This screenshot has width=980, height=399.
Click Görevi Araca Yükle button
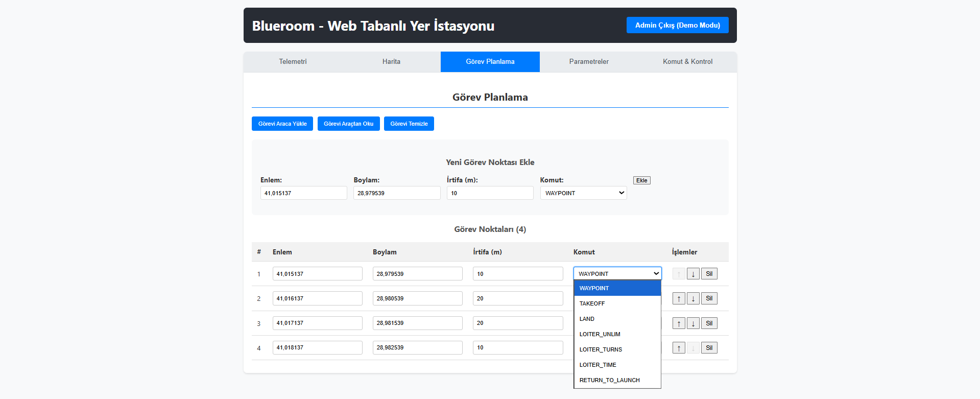(x=282, y=124)
